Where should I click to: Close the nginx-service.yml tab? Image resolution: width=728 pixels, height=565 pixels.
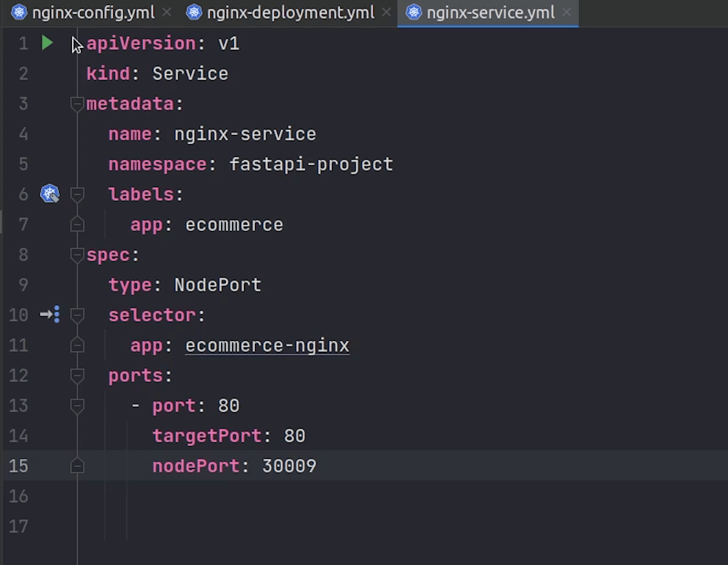[567, 12]
